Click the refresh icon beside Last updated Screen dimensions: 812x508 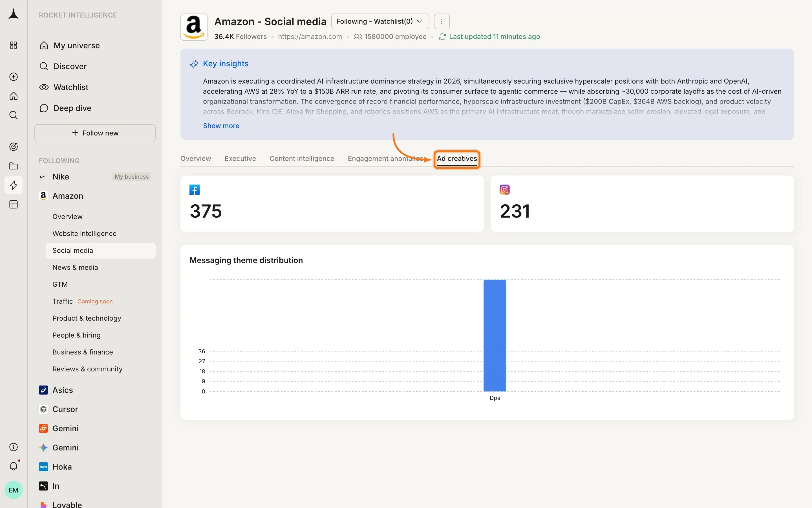tap(442, 37)
